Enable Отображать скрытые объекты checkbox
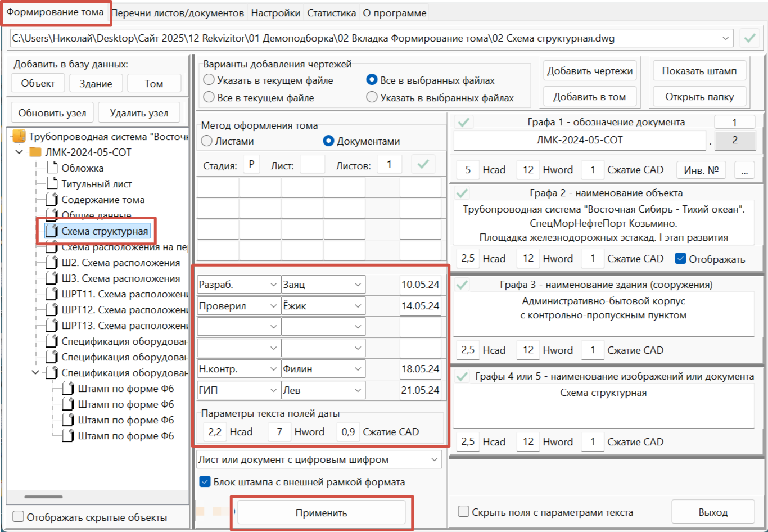 (x=19, y=517)
